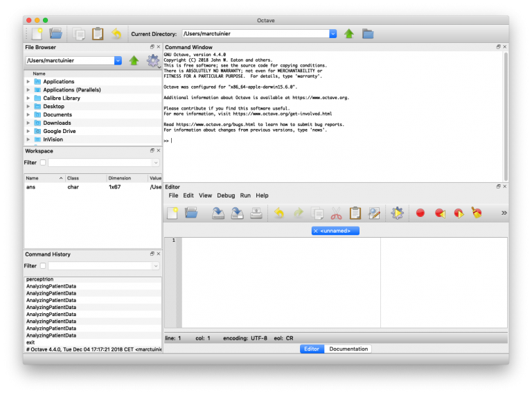Viewport: 532px width, 395px height.
Task: Go to next breakpoint
Action: (x=459, y=213)
